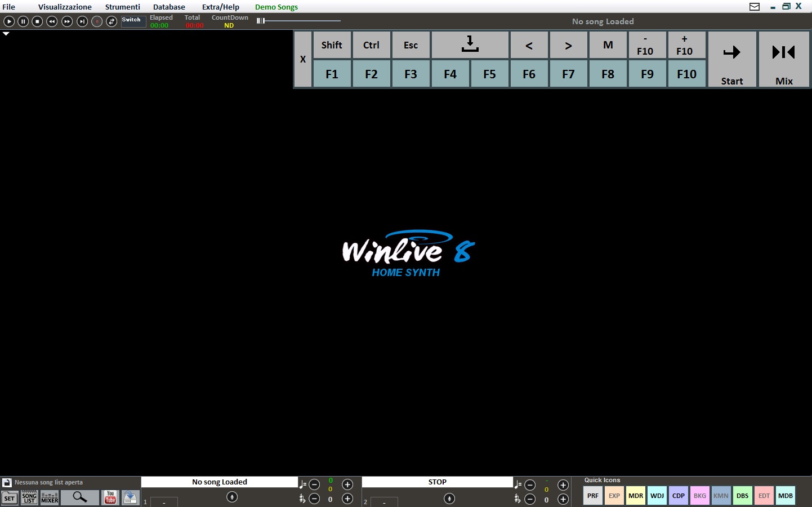Click the Shift key button
Screen dimensions: 812x507
point(332,45)
